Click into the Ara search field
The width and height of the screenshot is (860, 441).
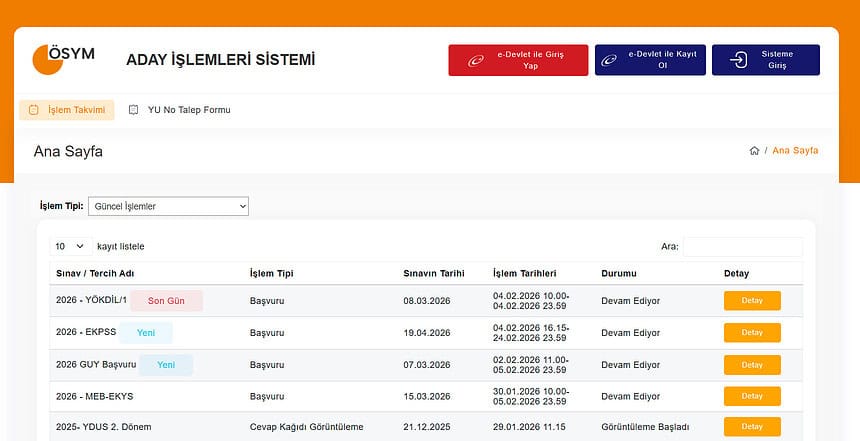[x=742, y=246]
